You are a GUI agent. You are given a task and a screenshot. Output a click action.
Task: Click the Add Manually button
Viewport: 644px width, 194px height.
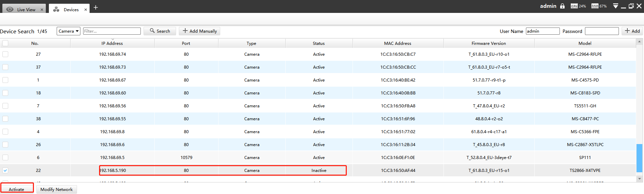[200, 31]
